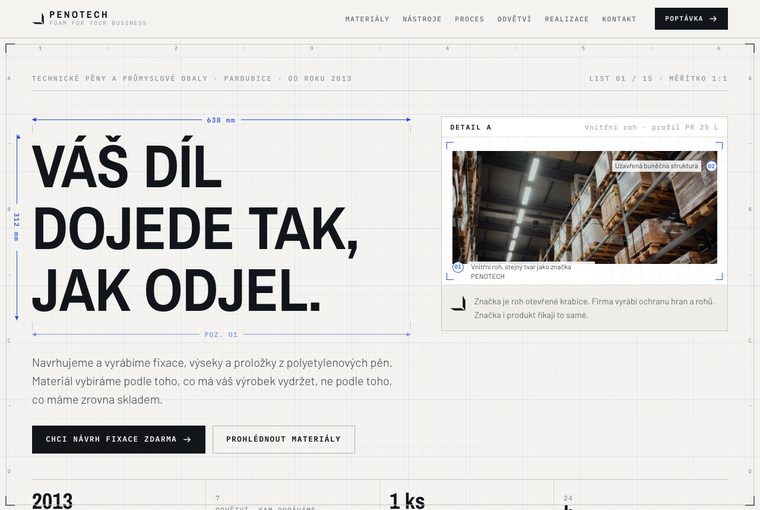This screenshot has height=510, width=760.
Task: Select the Proces navigation link
Action: pyautogui.click(x=469, y=19)
